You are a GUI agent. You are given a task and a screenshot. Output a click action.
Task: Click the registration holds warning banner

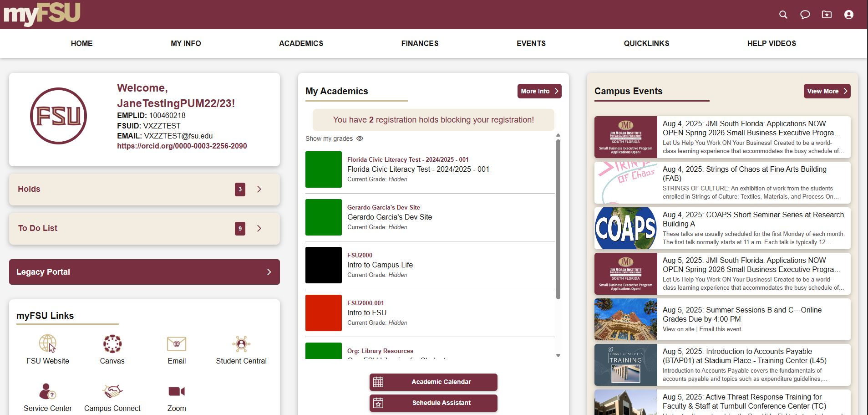(433, 120)
